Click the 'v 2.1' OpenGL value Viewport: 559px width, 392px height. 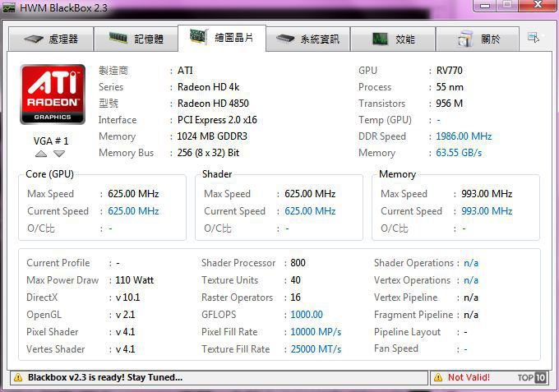point(125,315)
